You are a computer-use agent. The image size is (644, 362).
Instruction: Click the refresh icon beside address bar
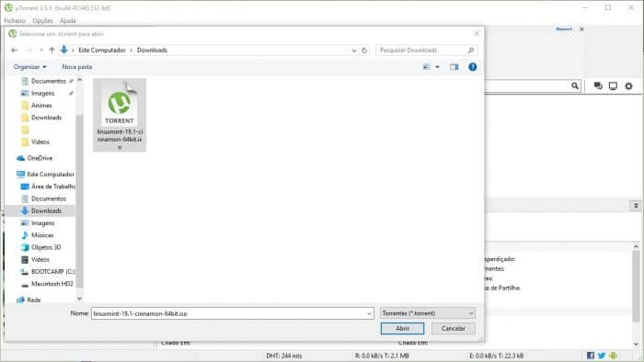tap(364, 50)
